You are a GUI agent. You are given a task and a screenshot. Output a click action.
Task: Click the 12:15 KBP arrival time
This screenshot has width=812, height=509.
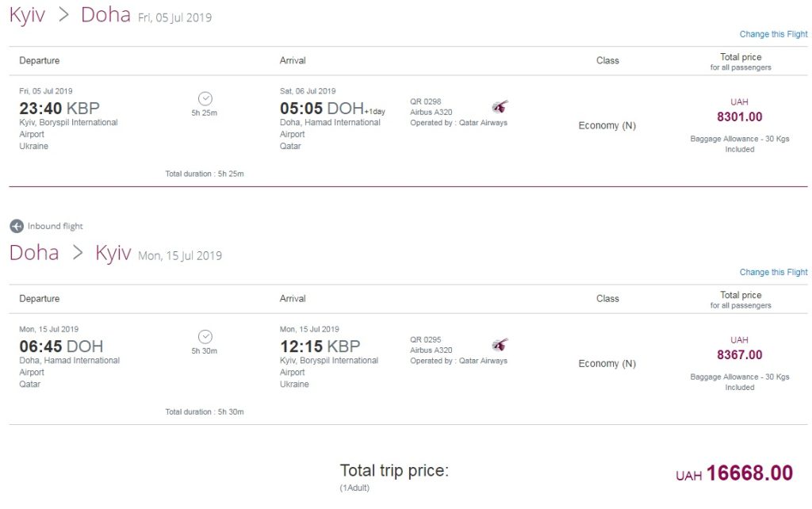click(320, 346)
